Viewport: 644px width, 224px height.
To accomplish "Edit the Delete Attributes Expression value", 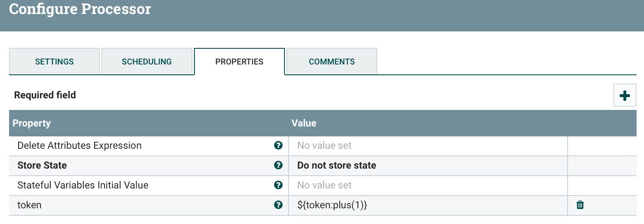I will coord(428,146).
